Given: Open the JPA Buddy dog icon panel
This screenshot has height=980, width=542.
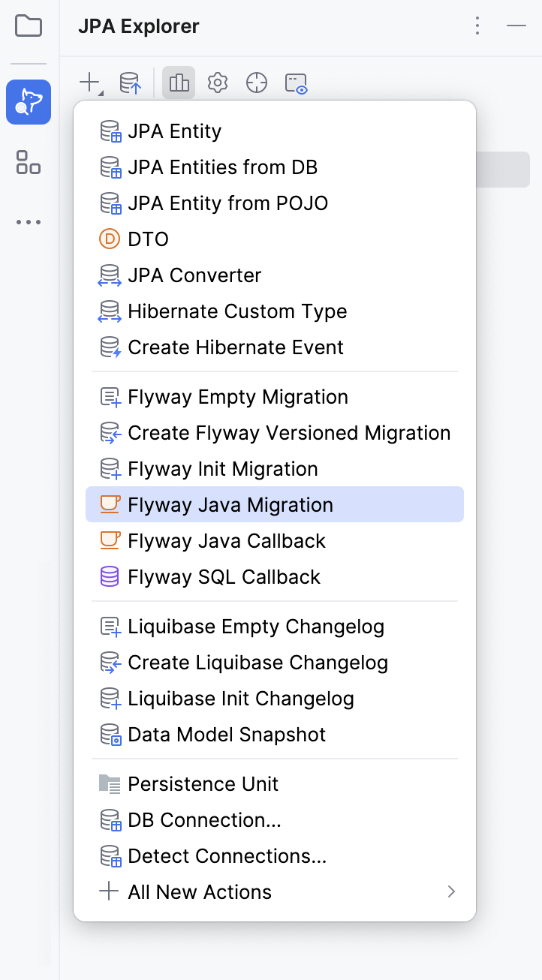Looking at the screenshot, I should coord(28,102).
